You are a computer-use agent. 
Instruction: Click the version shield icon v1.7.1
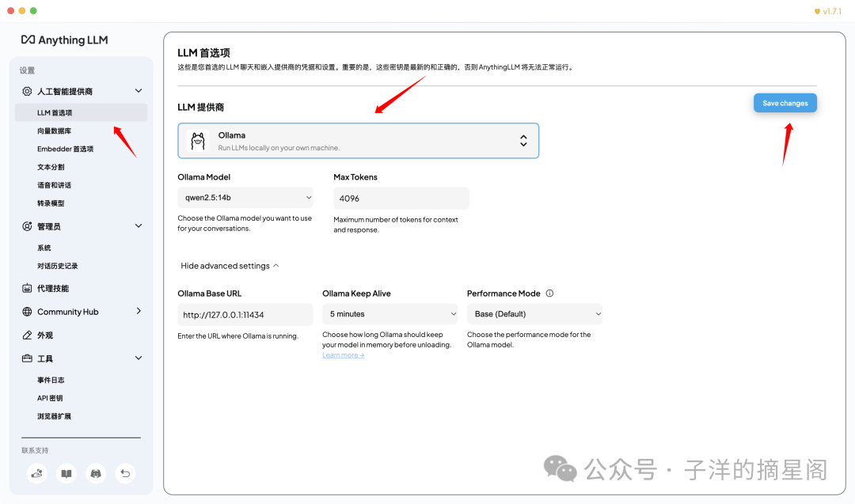tap(817, 11)
